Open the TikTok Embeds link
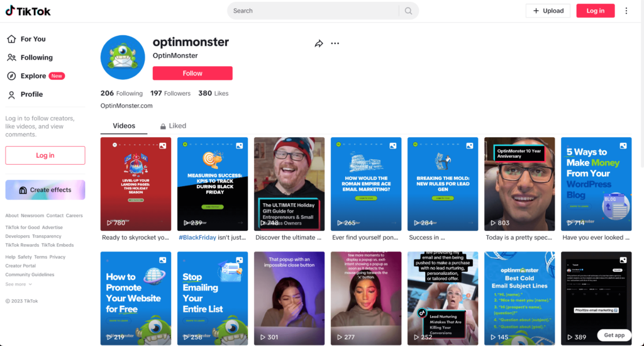Screen dimensions: 644x346 (x=57, y=245)
